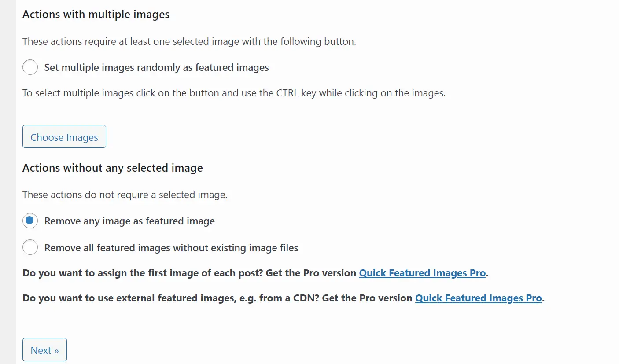Start image selection with Choose Images
The height and width of the screenshot is (364, 619).
pyautogui.click(x=64, y=136)
